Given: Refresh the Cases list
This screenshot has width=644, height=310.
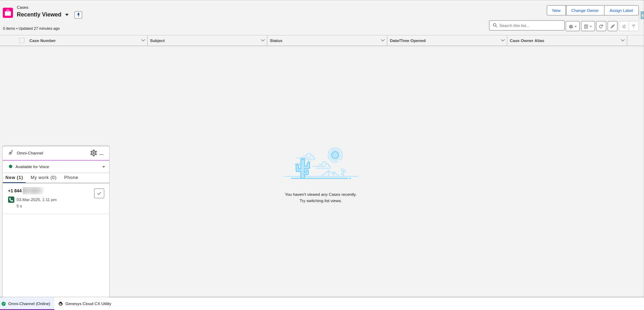Looking at the screenshot, I should [601, 26].
